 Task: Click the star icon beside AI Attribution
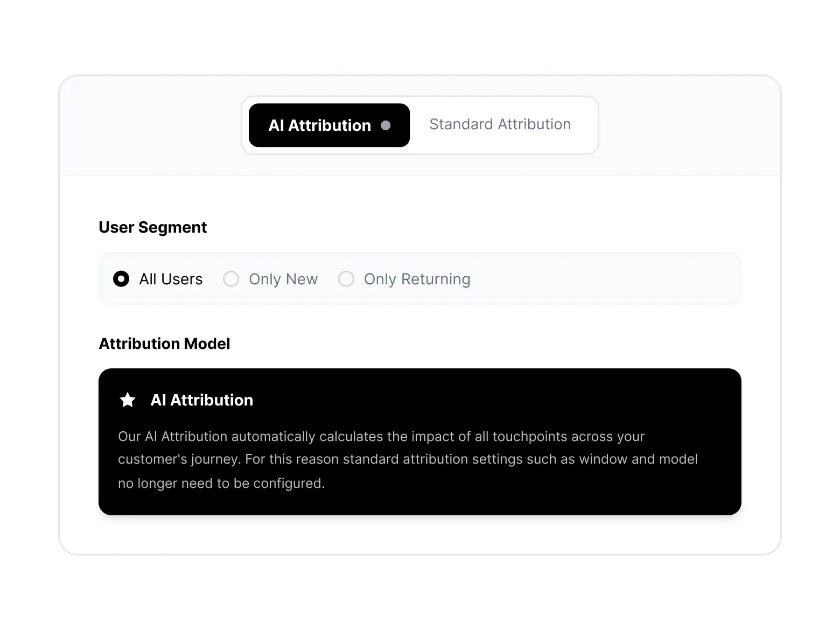coord(127,400)
